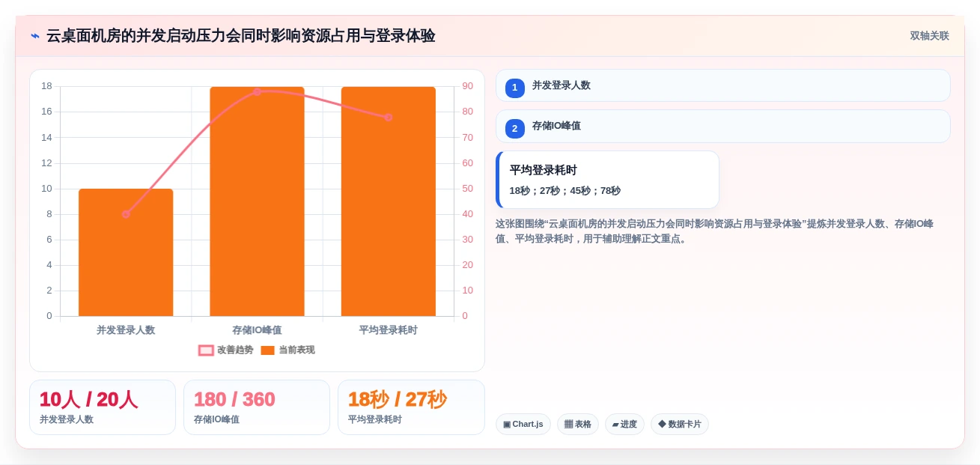Click the number 2 badge

pos(515,128)
